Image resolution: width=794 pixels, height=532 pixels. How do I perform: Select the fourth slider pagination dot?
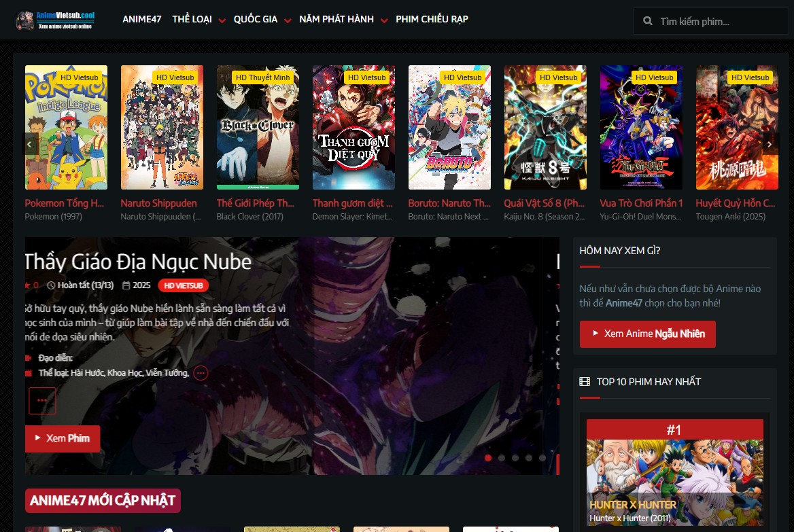click(529, 457)
